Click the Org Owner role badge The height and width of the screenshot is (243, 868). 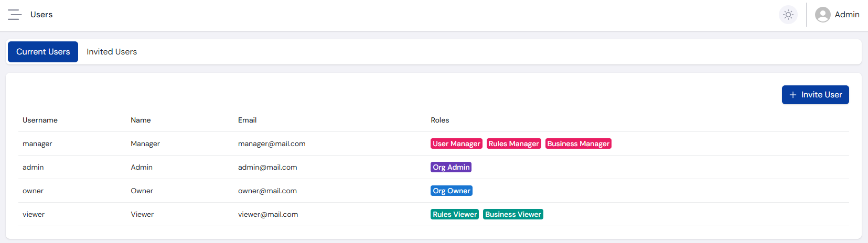(452, 191)
